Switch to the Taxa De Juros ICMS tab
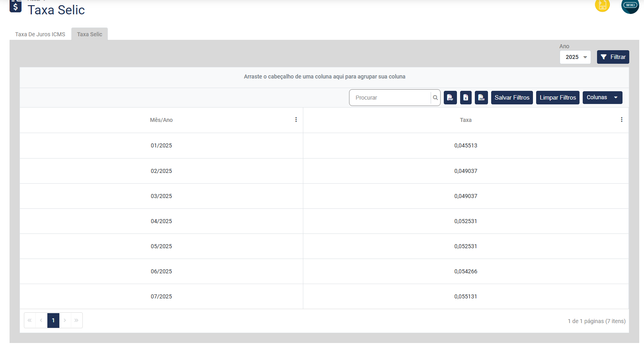 40,34
